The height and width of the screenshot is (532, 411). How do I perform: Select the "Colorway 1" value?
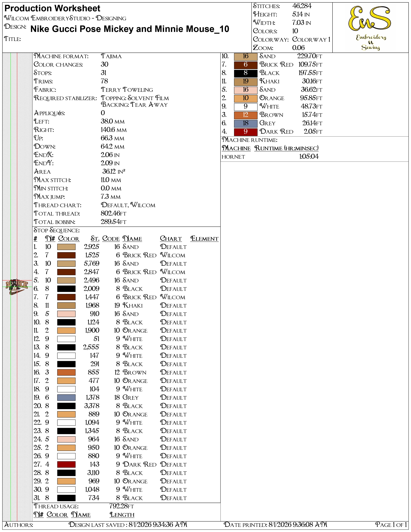coord(311,39)
